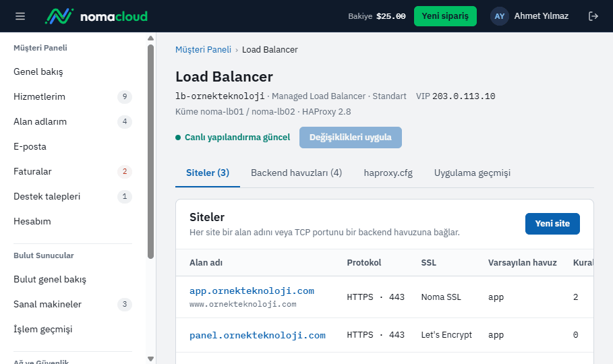
Task: Click the Sanal makineler badge 3
Action: (x=125, y=304)
